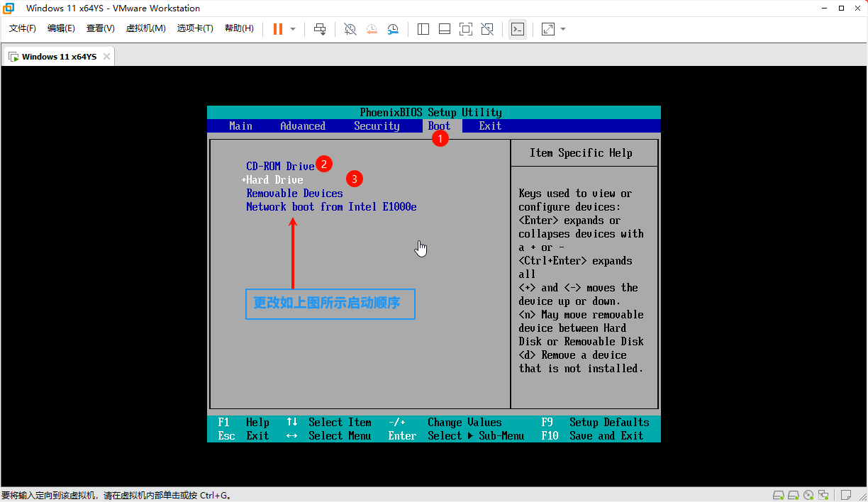The height and width of the screenshot is (502, 868).
Task: Switch to the Security BIOS tab
Action: pyautogui.click(x=377, y=126)
